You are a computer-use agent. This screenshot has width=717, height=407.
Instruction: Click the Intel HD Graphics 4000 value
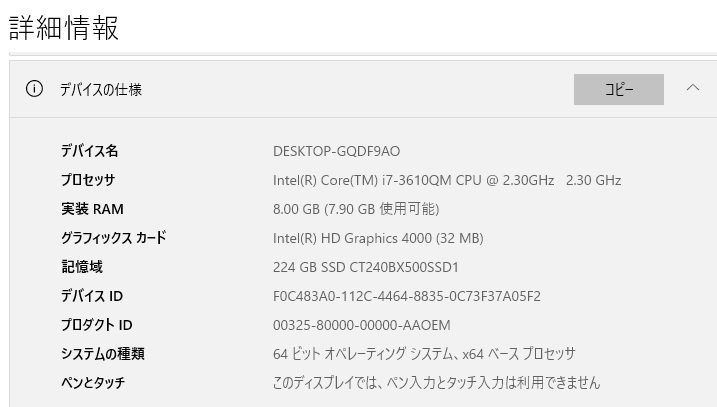[x=378, y=238]
